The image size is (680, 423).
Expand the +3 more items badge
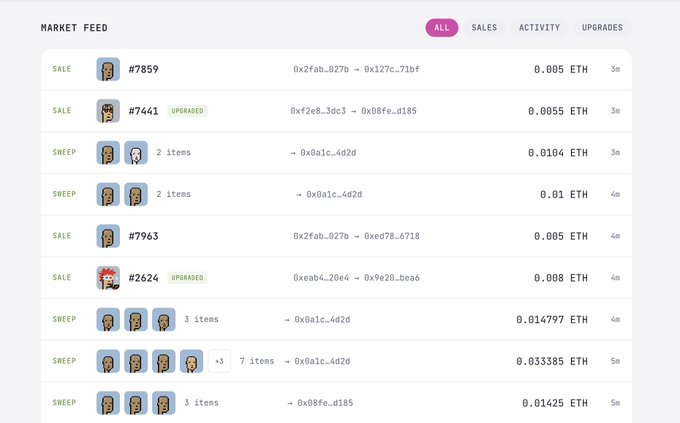pyautogui.click(x=219, y=361)
